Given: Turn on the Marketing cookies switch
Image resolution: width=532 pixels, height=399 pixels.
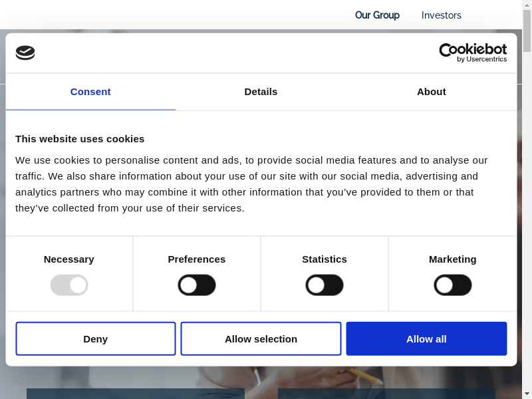Looking at the screenshot, I should pyautogui.click(x=453, y=285).
